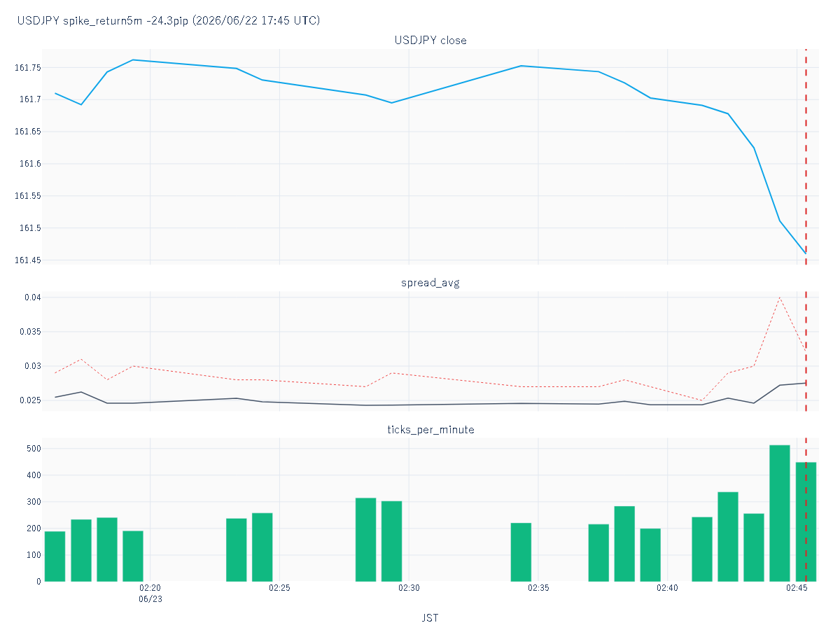The width and height of the screenshot is (840, 630).
Task: Click the 161.75 y-axis label
Action: point(28,68)
